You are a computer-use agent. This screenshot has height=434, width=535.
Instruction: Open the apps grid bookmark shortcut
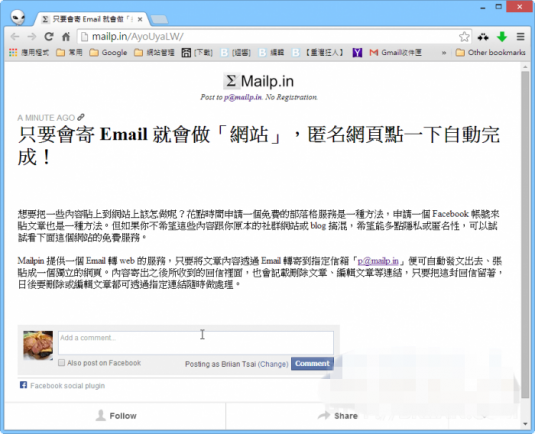pyautogui.click(x=13, y=52)
